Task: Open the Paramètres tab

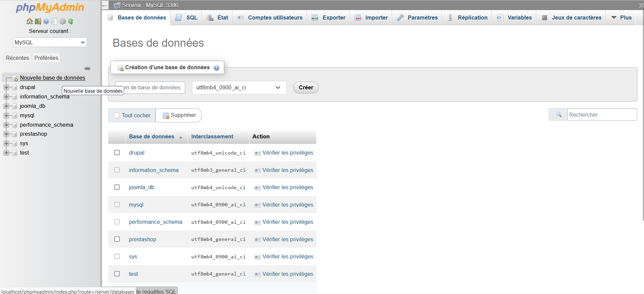Action: (417, 17)
